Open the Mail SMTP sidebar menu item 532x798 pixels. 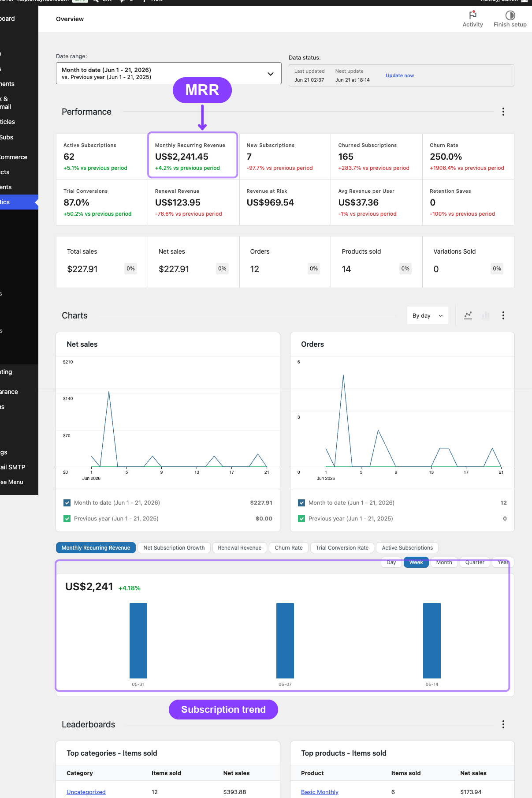click(x=19, y=467)
